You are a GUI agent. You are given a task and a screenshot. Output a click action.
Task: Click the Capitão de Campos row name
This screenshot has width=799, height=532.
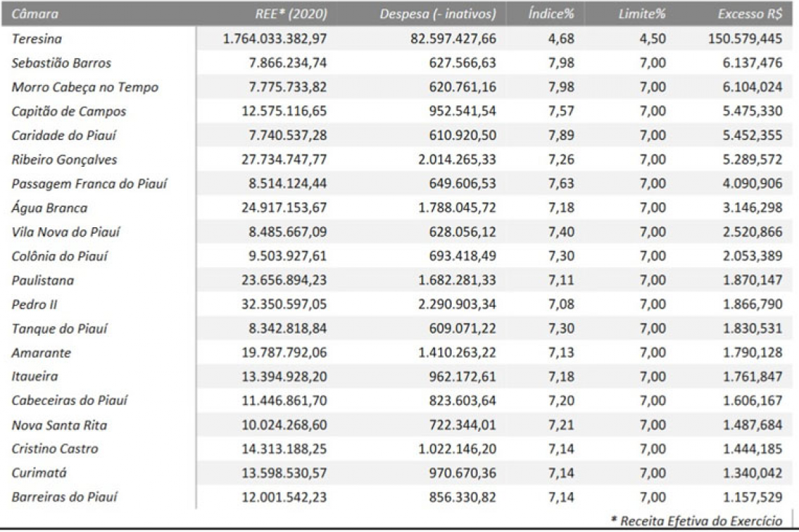click(x=69, y=111)
